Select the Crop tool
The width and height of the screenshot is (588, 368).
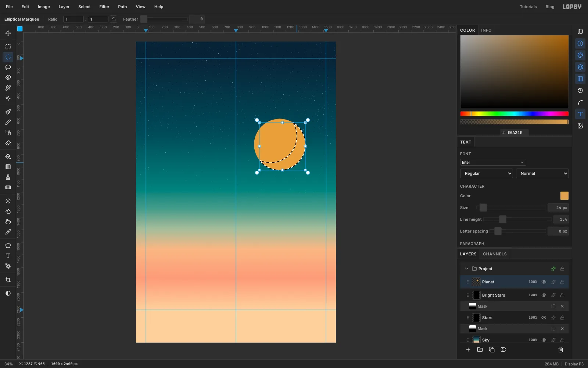8,280
